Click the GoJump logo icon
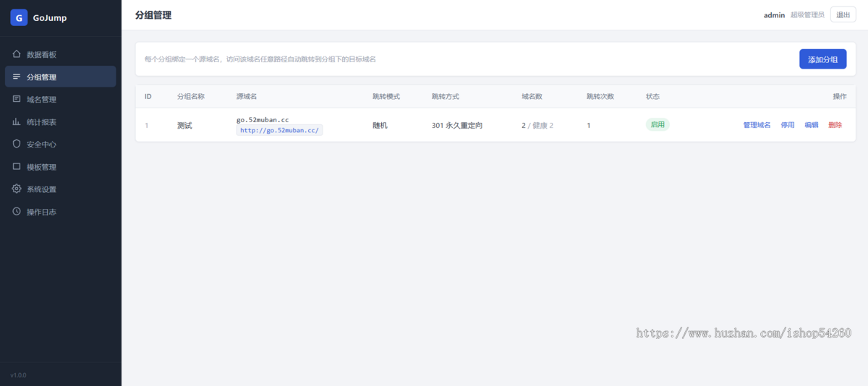The height and width of the screenshot is (386, 868). 19,17
